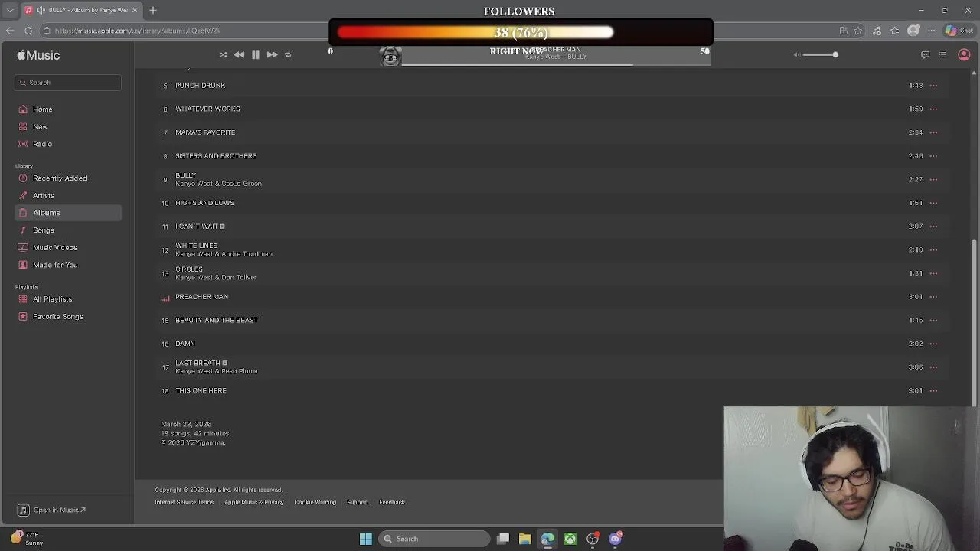Click the playing indicator beside PREACHER MAN

click(165, 298)
